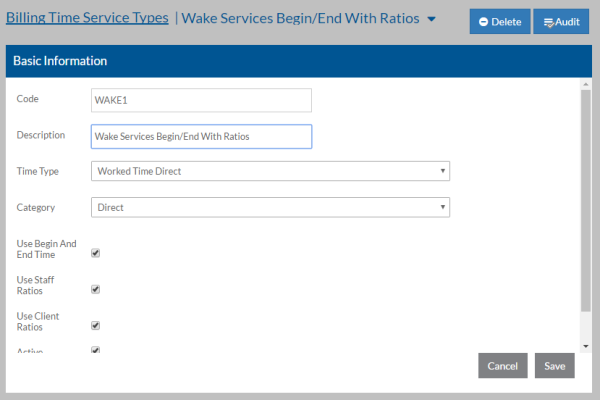Image resolution: width=600 pixels, height=400 pixels.
Task: Open the Category dropdown showing Direct
Action: 270,207
